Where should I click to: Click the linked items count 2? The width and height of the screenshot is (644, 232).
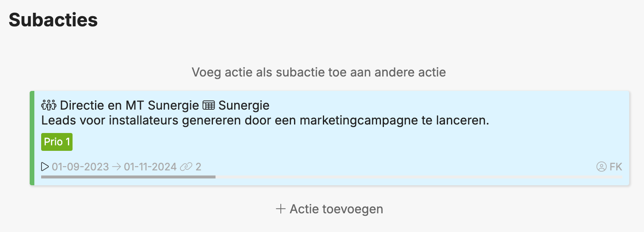[x=198, y=167]
